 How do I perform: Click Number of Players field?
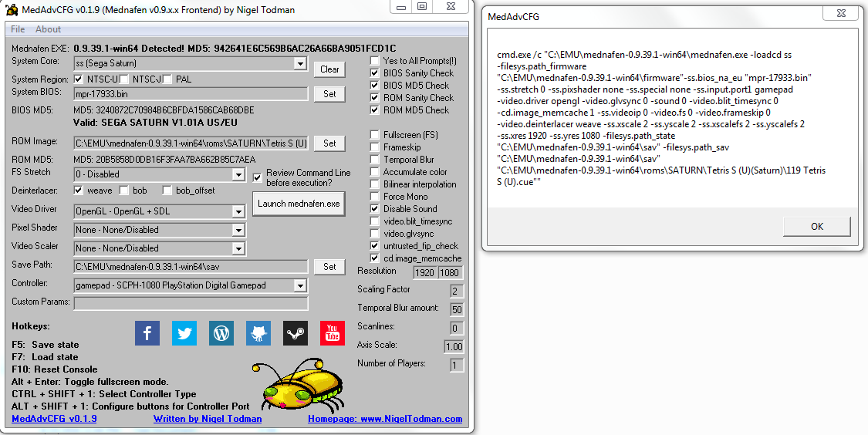pos(457,366)
